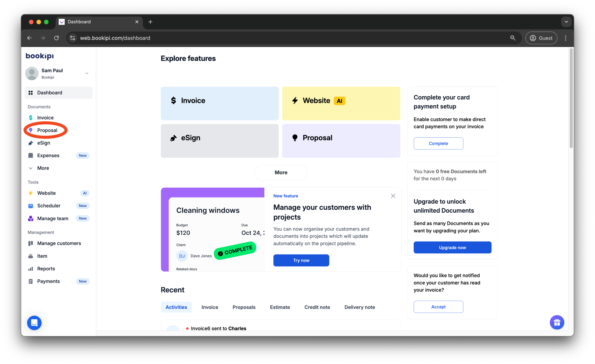Click the Reports bar chart icon
Image resolution: width=595 pixels, height=364 pixels.
click(x=31, y=269)
